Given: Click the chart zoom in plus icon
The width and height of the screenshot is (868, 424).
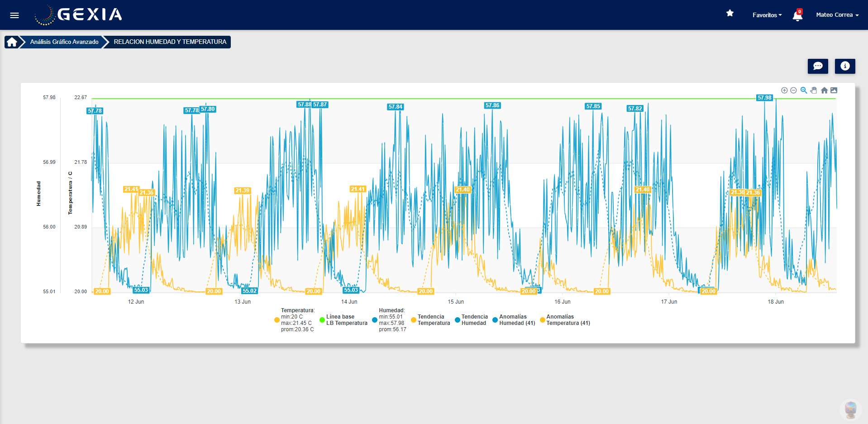Looking at the screenshot, I should click(784, 91).
